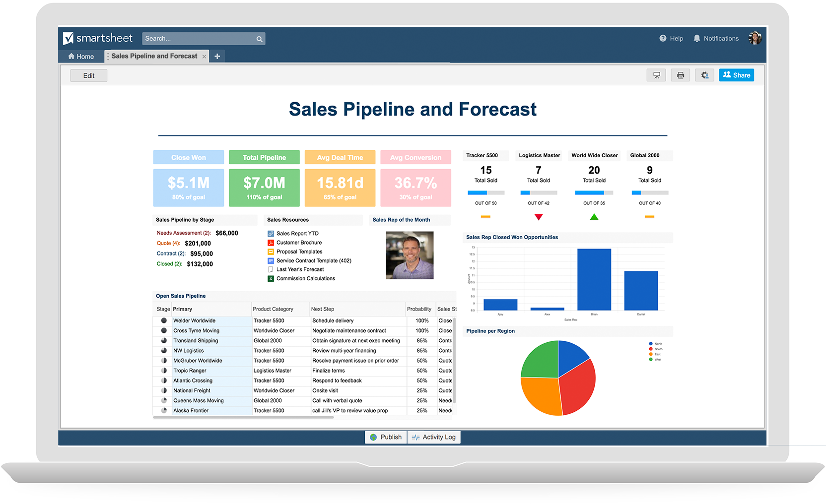The width and height of the screenshot is (826, 504).
Task: Open dashboard settings gear icon
Action: tap(704, 75)
